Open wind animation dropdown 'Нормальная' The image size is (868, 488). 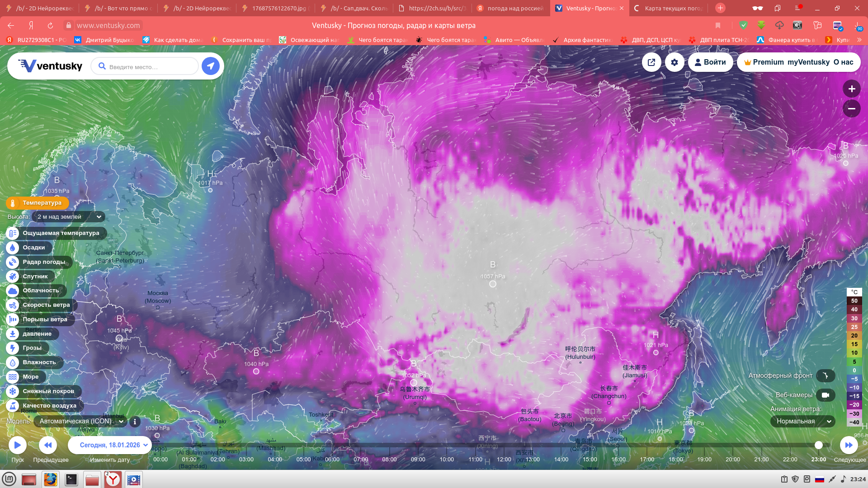tap(802, 421)
